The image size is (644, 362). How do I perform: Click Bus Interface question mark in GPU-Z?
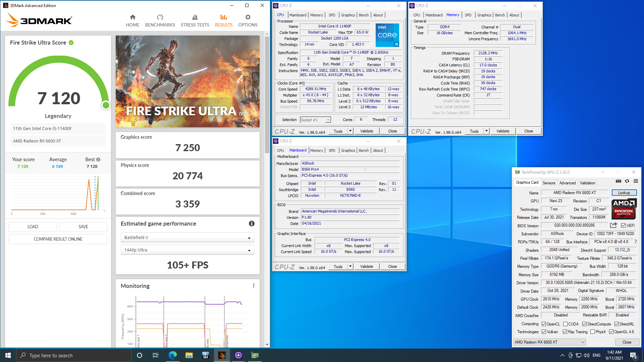pyautogui.click(x=635, y=242)
